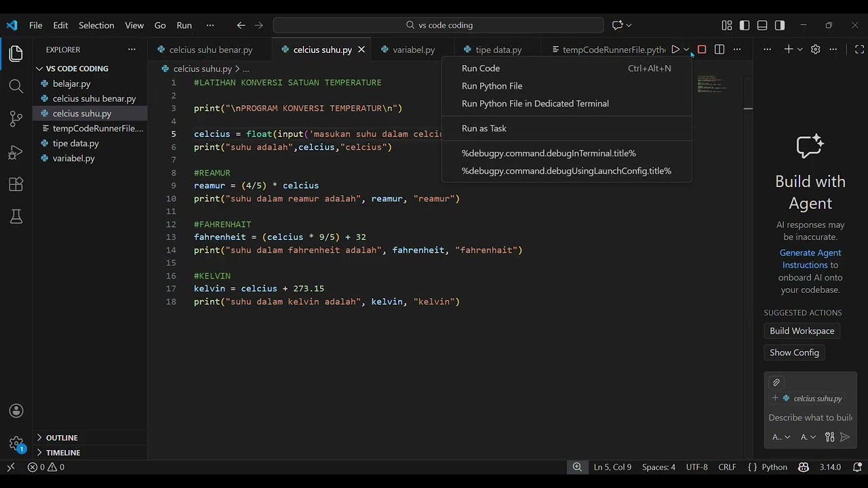868x488 pixels.
Task: Click the zoom magnifier in status bar
Action: (x=577, y=467)
